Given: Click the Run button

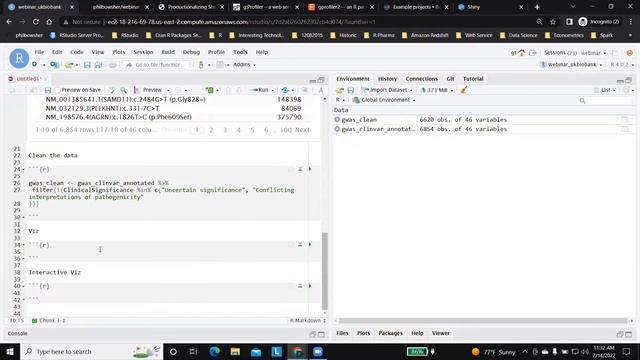Looking at the screenshot, I should (x=260, y=90).
